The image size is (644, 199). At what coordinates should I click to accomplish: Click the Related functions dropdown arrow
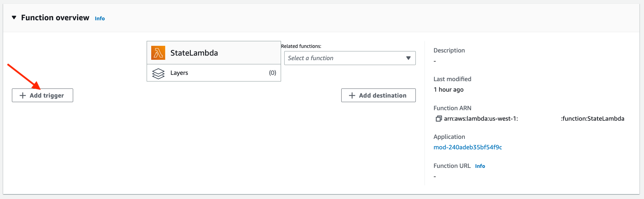[408, 58]
